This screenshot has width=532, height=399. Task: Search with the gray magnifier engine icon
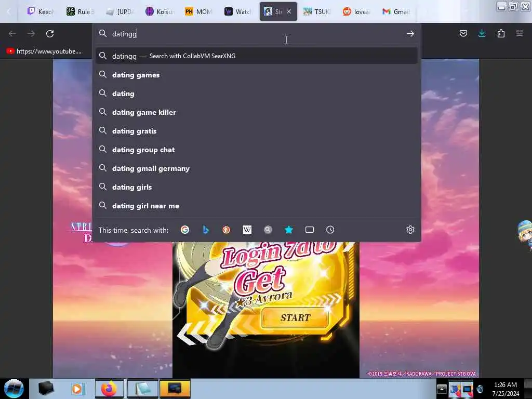tap(268, 230)
